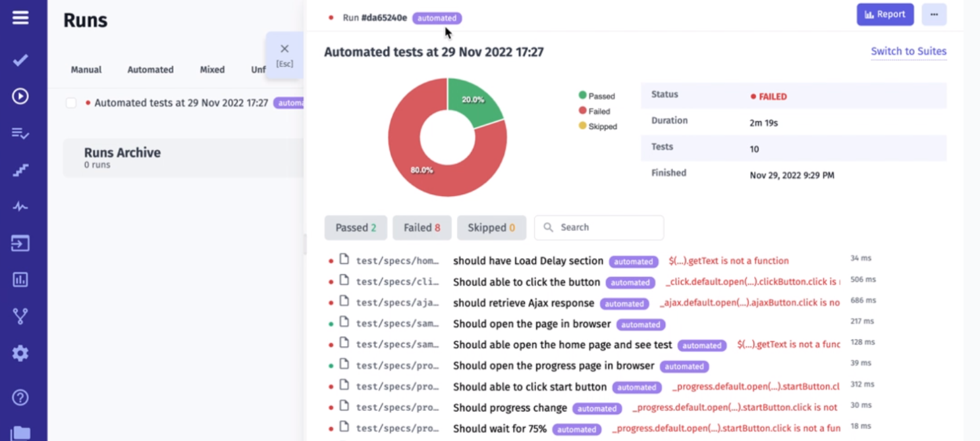Open the test plans list icon in sidebar
980x441 pixels.
click(x=20, y=132)
